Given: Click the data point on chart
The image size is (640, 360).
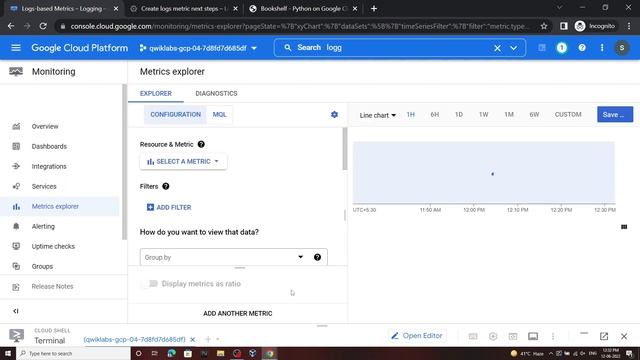Looking at the screenshot, I should tap(493, 174).
